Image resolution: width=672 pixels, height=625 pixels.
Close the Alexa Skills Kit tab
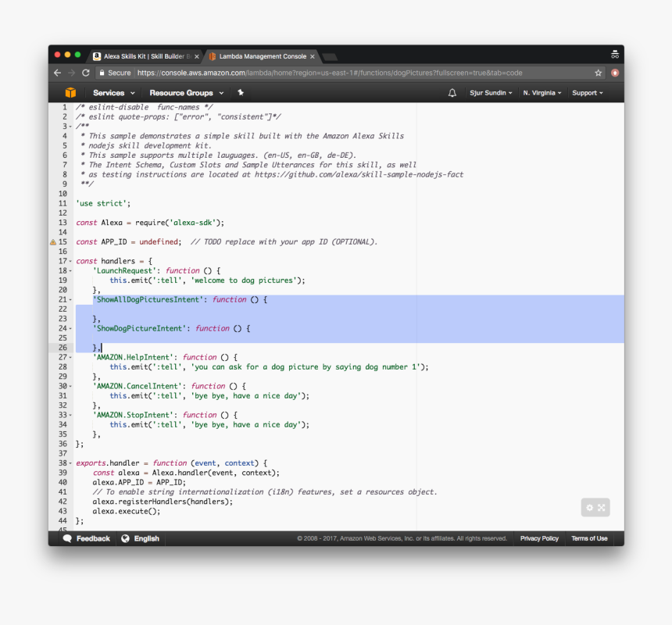[x=197, y=56]
